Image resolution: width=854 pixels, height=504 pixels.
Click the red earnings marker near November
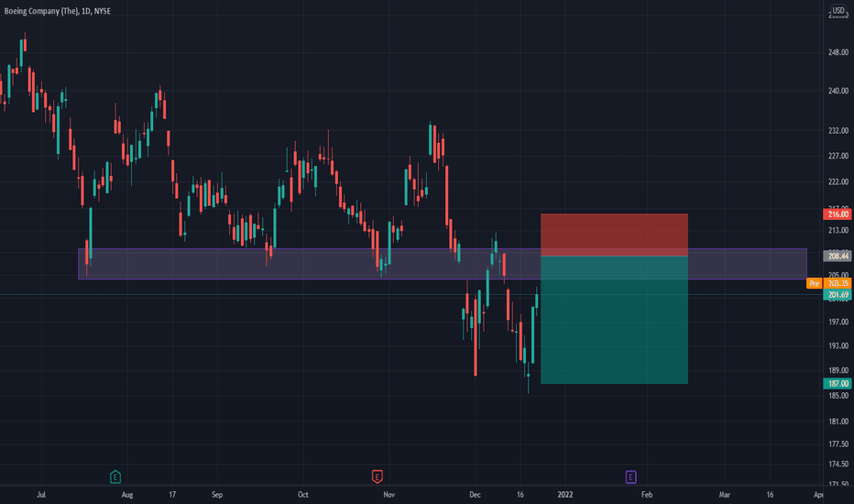377,477
